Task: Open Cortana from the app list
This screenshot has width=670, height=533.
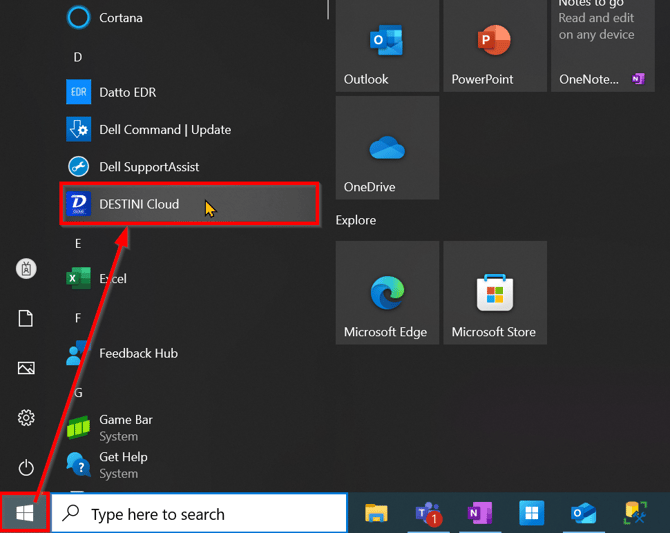Action: click(x=120, y=17)
